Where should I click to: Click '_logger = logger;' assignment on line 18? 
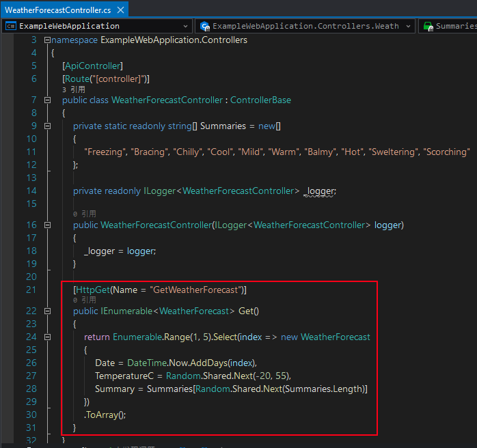120,251
